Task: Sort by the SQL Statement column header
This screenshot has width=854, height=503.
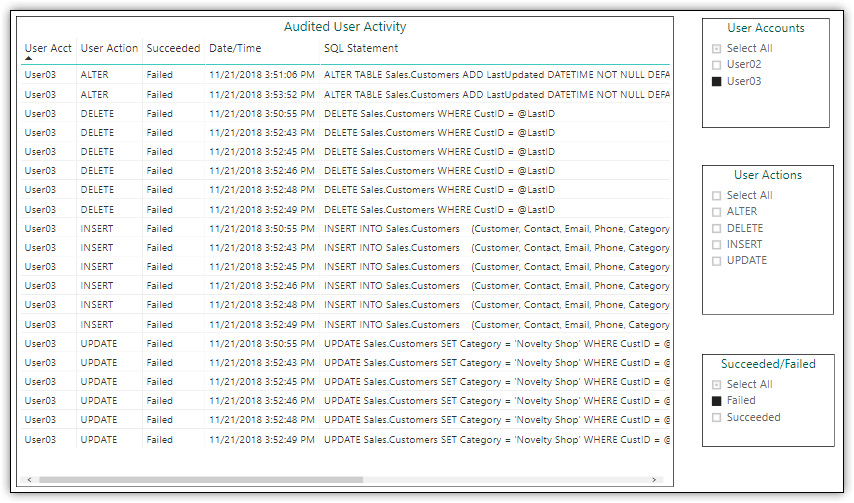Action: coord(361,48)
